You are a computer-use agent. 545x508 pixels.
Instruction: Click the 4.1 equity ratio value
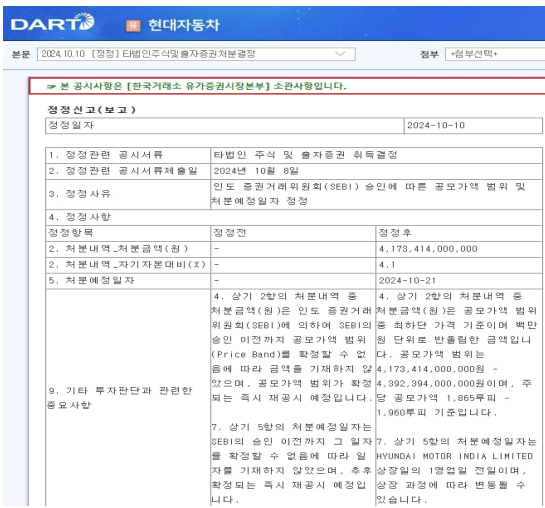pos(387,265)
